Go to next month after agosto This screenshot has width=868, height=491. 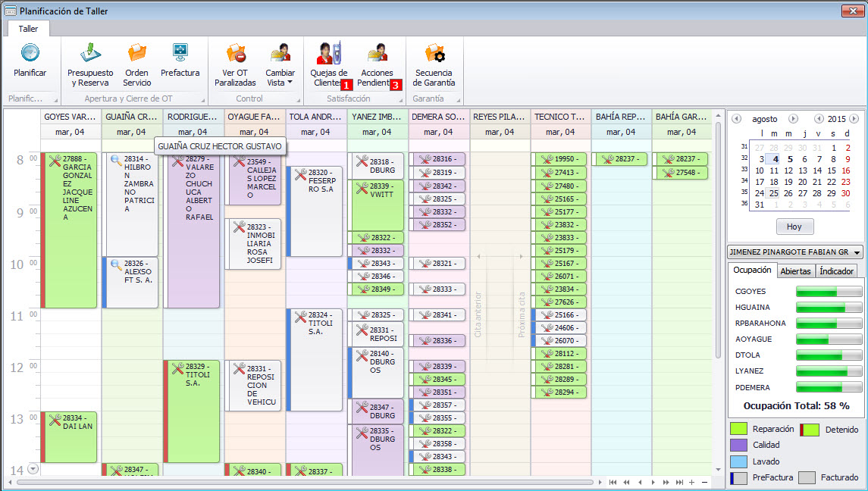[793, 119]
